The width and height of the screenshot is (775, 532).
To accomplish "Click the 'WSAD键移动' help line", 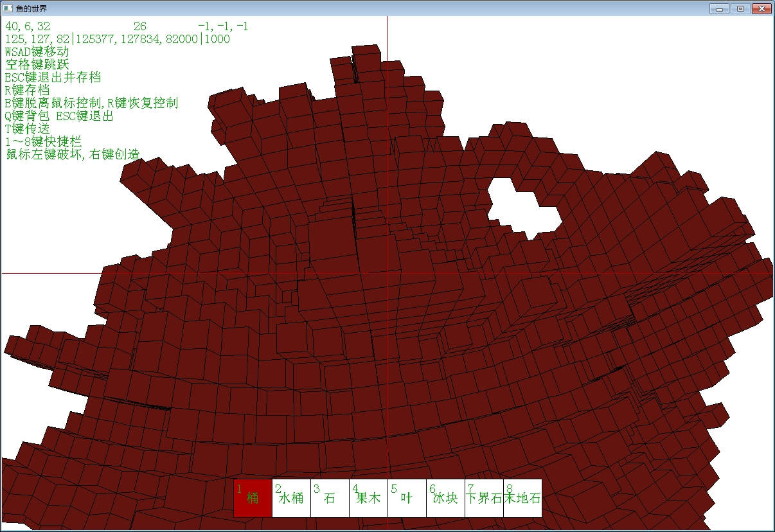I will click(37, 52).
